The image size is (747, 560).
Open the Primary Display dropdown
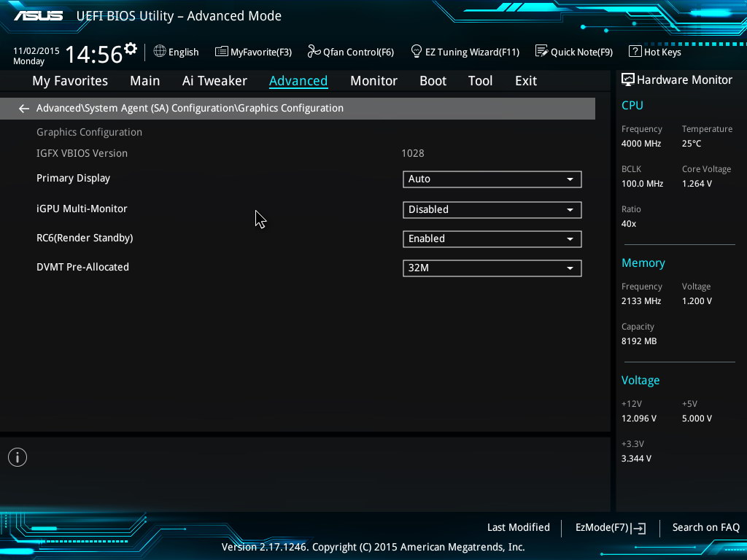[x=492, y=179]
